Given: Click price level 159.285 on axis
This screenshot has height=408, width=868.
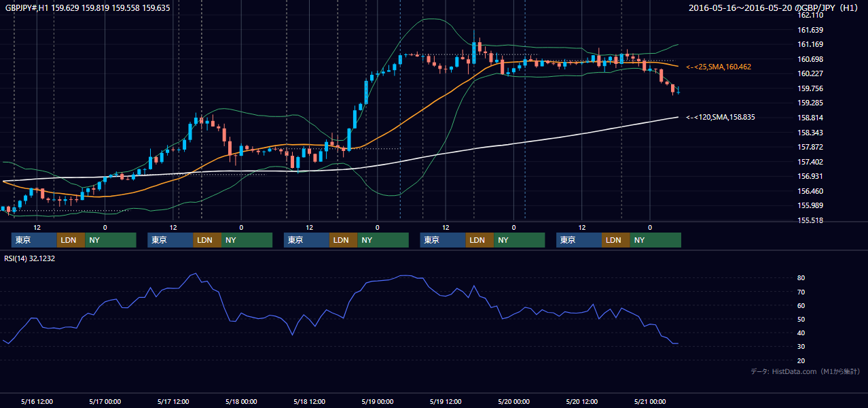Looking at the screenshot, I should [x=810, y=103].
